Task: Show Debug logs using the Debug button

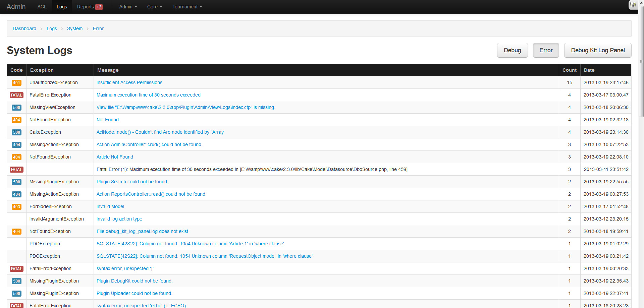Action: click(512, 50)
